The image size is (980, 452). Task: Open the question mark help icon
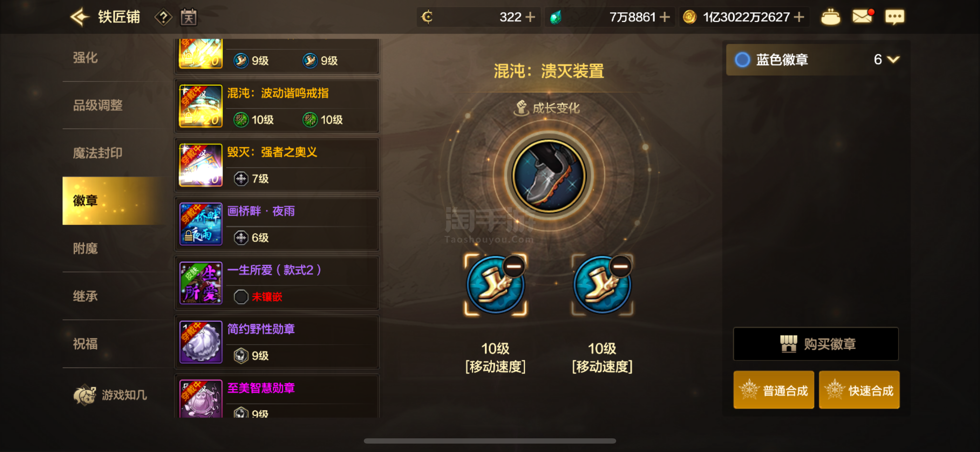163,18
